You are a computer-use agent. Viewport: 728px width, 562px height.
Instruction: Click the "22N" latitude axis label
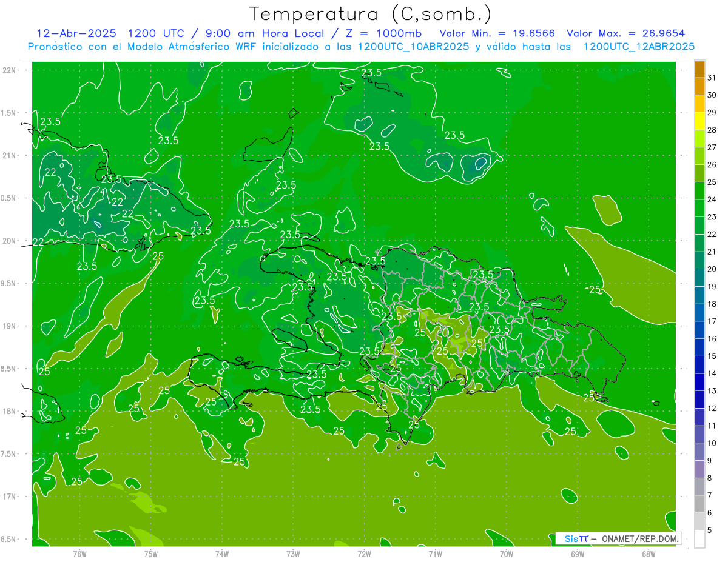pos(8,70)
